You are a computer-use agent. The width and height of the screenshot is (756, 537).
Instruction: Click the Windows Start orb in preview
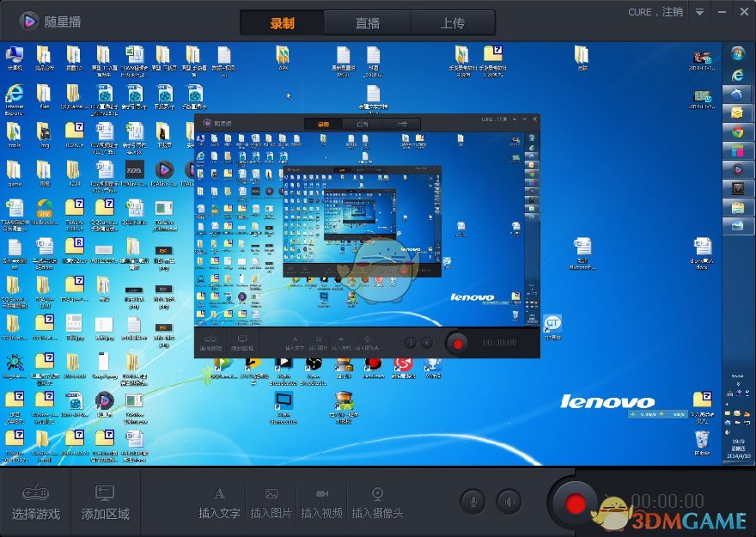[737, 54]
